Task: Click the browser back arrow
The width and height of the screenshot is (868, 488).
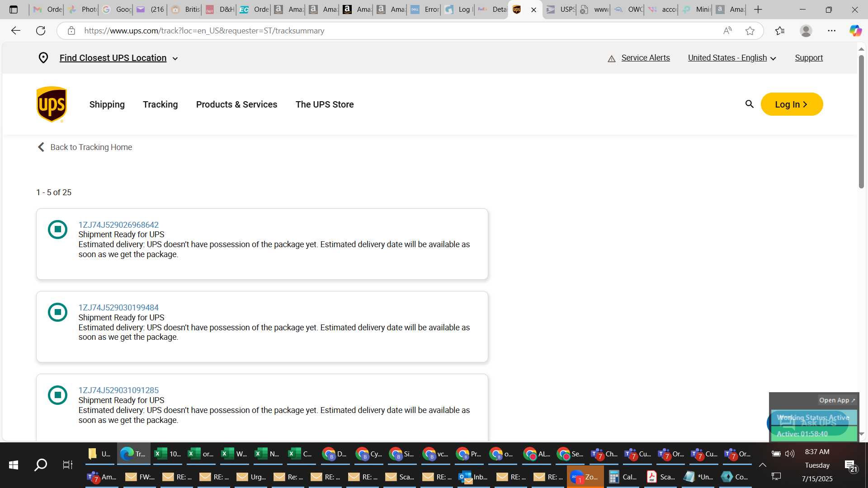Action: pyautogui.click(x=16, y=31)
